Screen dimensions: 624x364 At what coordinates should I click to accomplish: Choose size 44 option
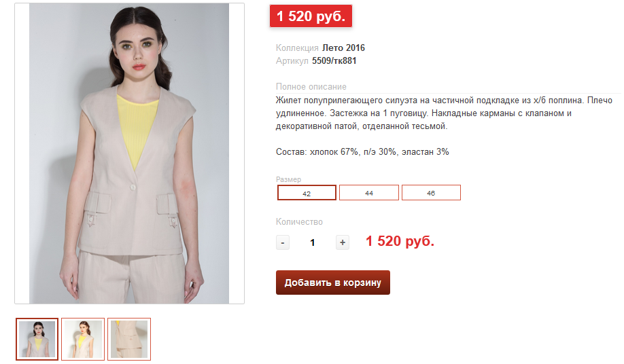pyautogui.click(x=369, y=193)
